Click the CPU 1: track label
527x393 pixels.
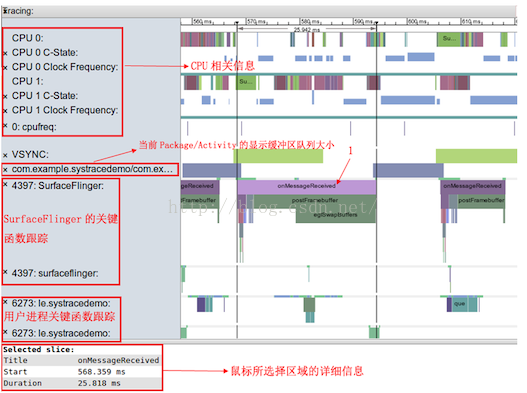coord(28,81)
